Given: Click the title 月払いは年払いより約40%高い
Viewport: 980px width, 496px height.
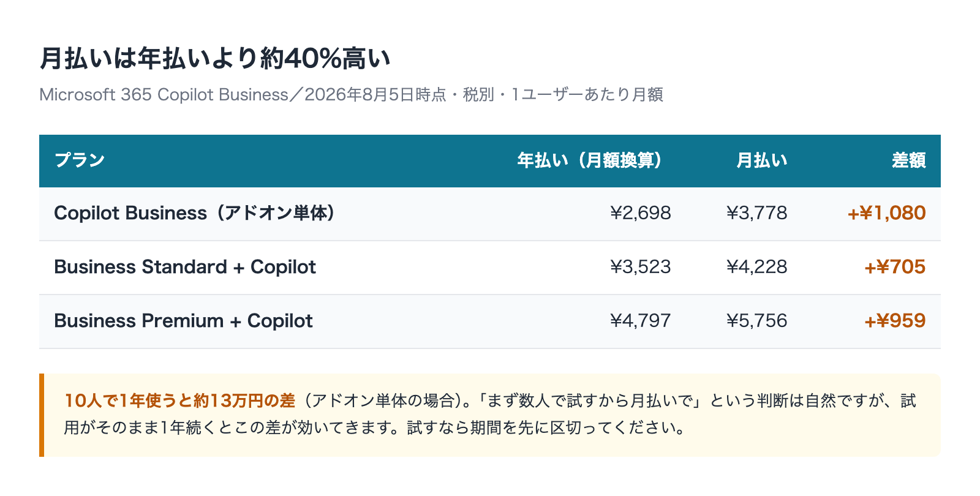Looking at the screenshot, I should [215, 59].
